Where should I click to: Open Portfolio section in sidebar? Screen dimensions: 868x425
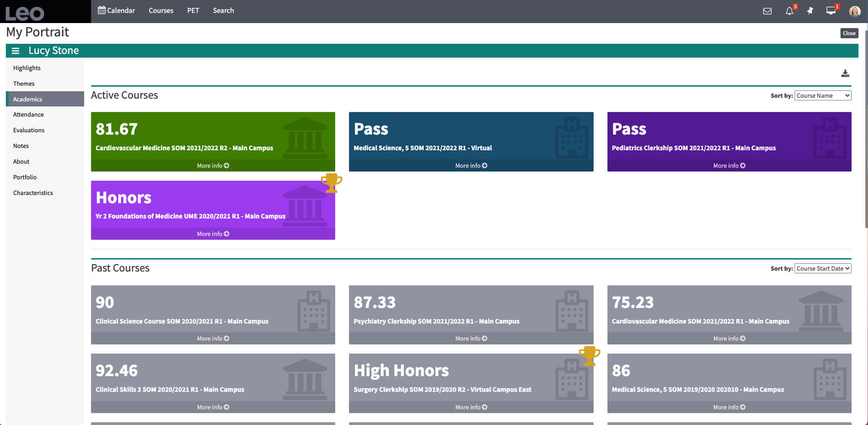point(25,177)
